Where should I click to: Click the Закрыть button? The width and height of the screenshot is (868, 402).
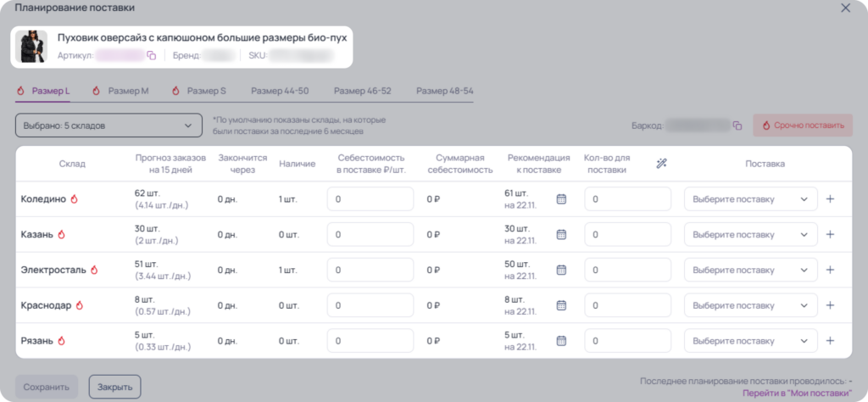[x=114, y=387]
